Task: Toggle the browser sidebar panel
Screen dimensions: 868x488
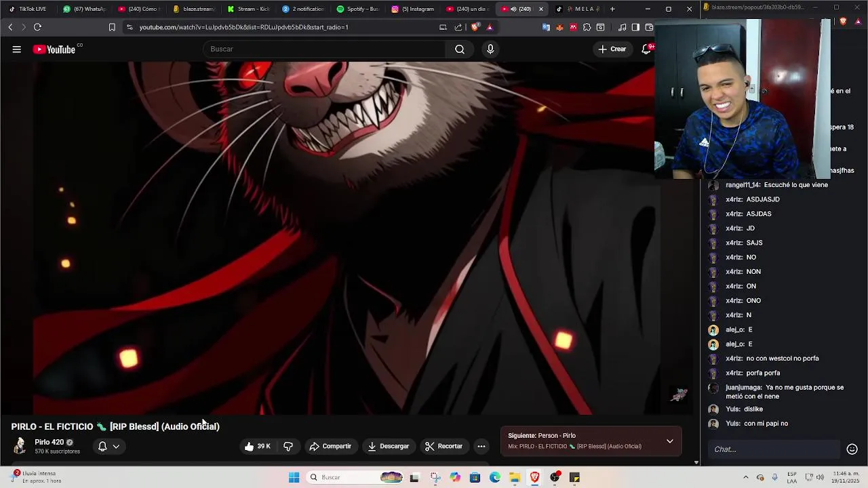Action: click(x=635, y=27)
